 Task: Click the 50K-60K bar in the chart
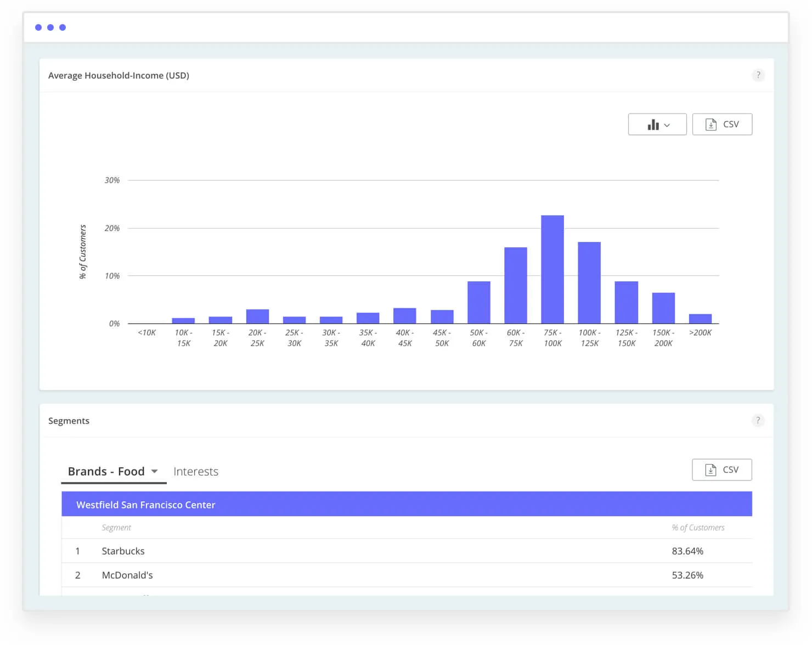pyautogui.click(x=478, y=302)
